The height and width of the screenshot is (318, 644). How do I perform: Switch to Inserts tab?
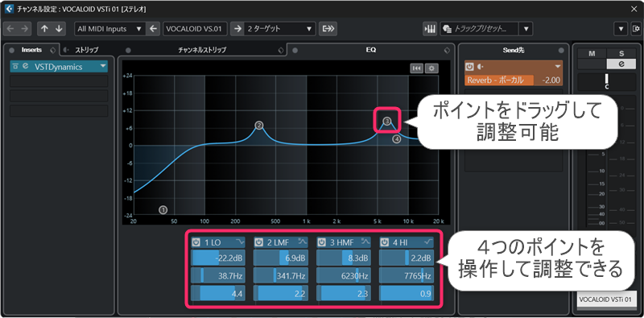point(32,50)
